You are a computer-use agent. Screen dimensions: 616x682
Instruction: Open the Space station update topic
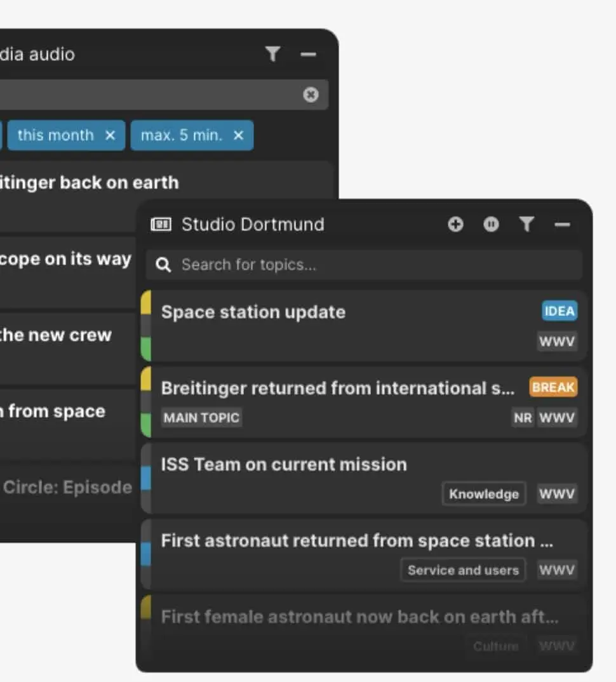253,312
